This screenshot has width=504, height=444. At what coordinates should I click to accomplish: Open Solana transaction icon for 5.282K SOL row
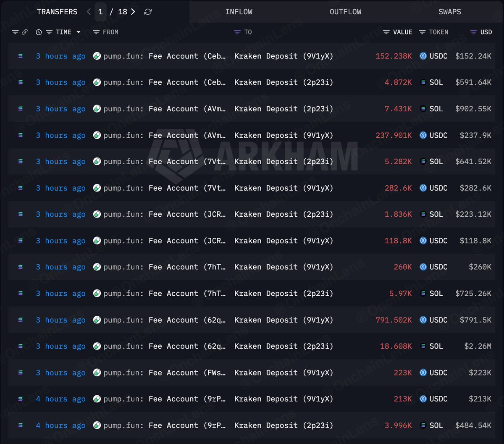(21, 161)
